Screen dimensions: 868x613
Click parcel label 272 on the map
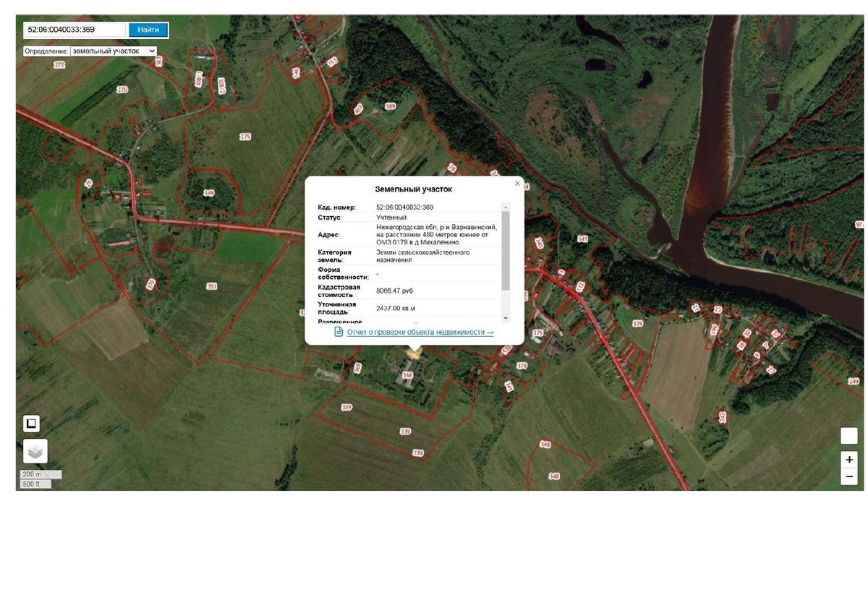point(59,65)
